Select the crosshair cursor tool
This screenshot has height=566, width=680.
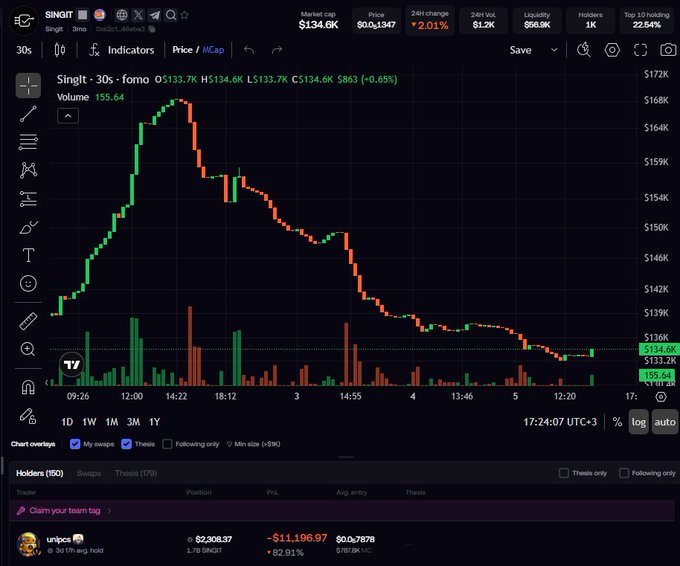pyautogui.click(x=28, y=85)
